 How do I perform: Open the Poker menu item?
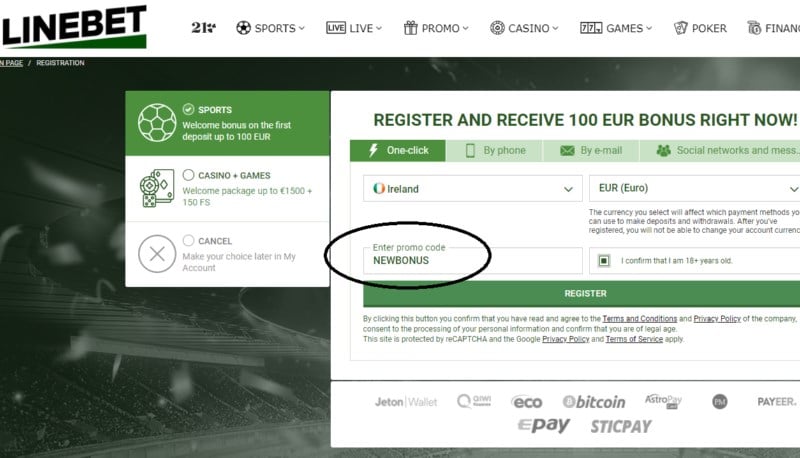tap(700, 28)
